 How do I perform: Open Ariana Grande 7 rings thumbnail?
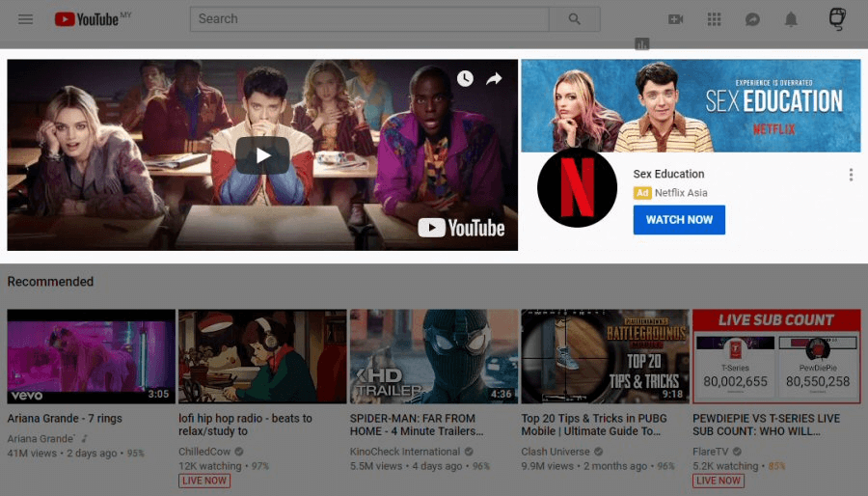point(92,356)
